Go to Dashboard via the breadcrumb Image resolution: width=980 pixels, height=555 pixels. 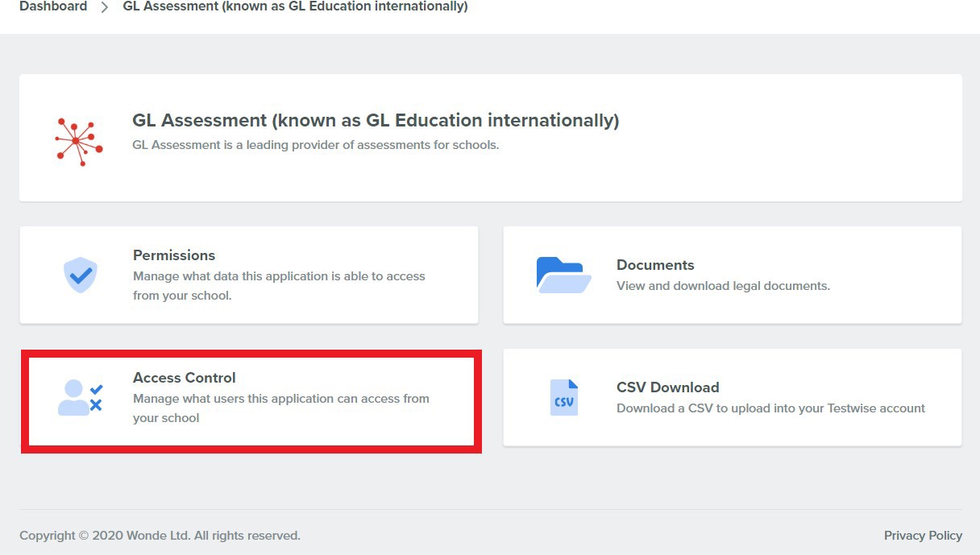click(53, 6)
